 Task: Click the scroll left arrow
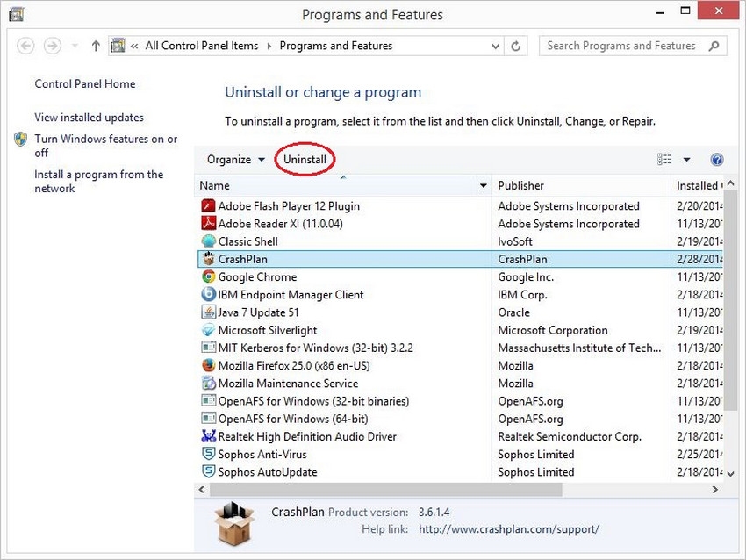202,489
